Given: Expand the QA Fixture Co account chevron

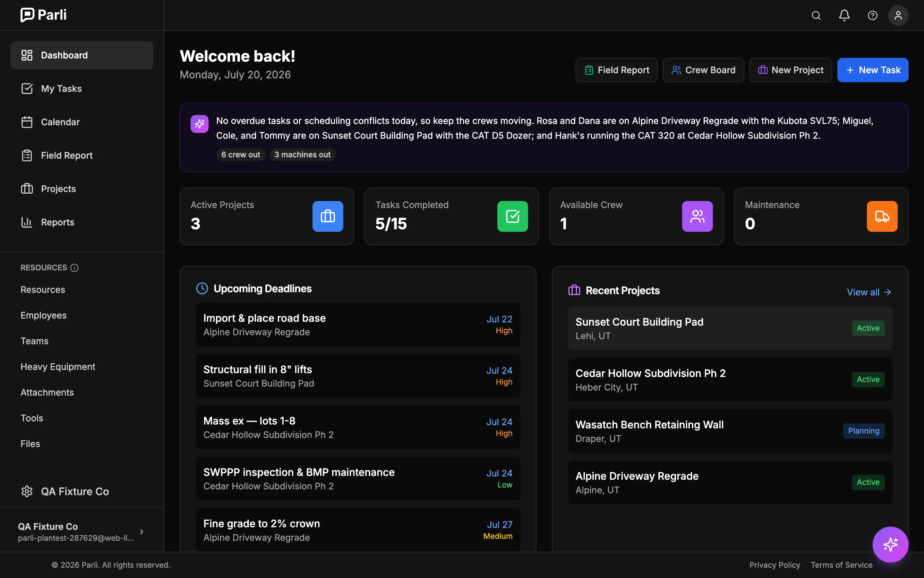Looking at the screenshot, I should tap(142, 532).
